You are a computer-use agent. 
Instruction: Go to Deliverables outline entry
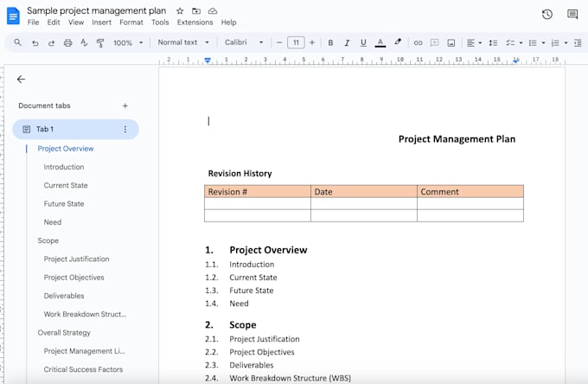[x=64, y=296]
